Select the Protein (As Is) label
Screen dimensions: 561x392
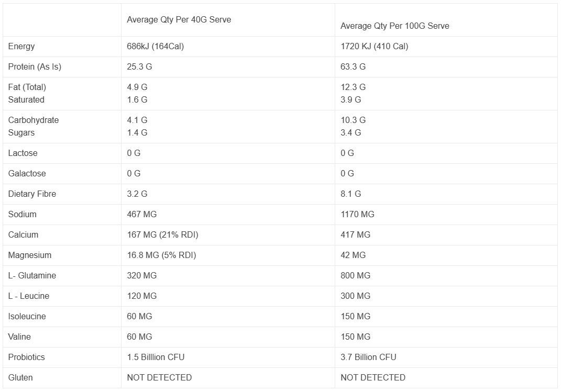coord(35,67)
